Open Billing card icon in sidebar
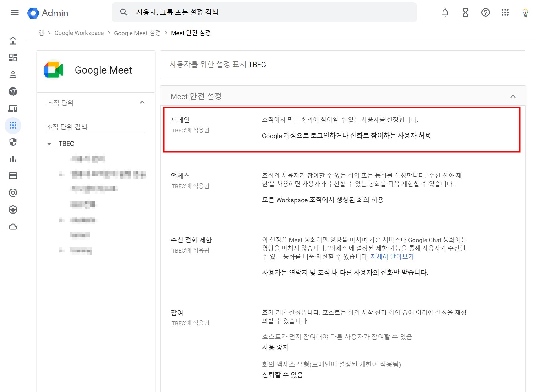The width and height of the screenshot is (535, 392). point(13,176)
